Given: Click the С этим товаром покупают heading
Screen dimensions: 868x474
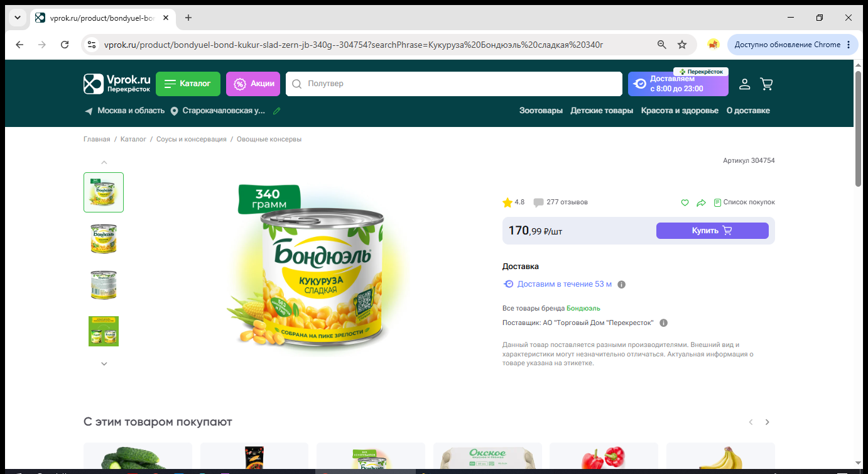Looking at the screenshot, I should pyautogui.click(x=158, y=422).
